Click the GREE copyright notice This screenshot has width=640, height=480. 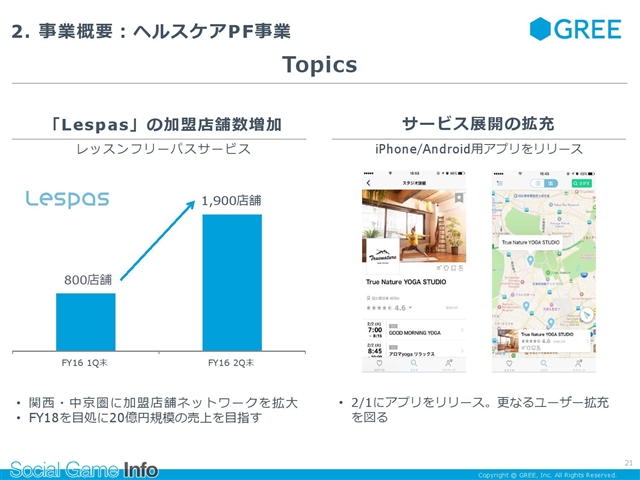[547, 476]
